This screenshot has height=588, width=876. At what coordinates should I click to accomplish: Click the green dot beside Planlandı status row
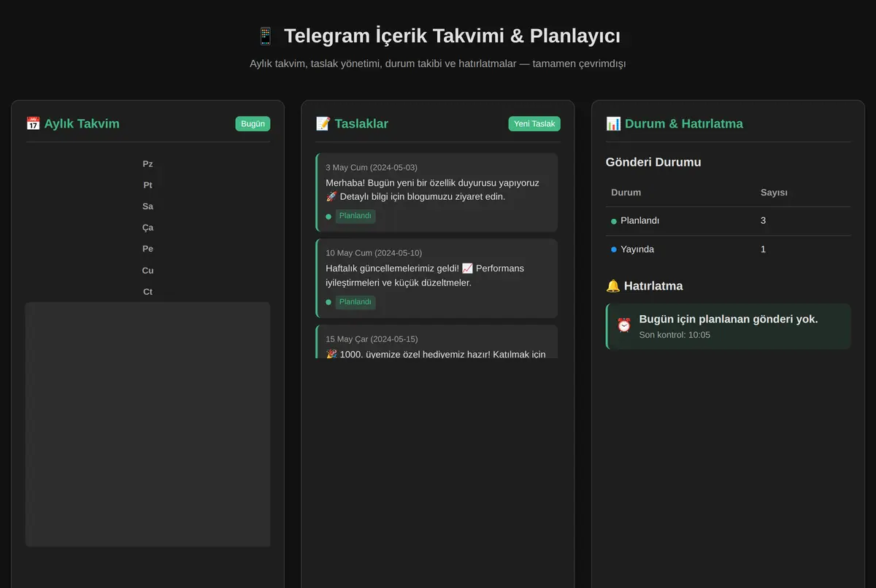pyautogui.click(x=614, y=221)
